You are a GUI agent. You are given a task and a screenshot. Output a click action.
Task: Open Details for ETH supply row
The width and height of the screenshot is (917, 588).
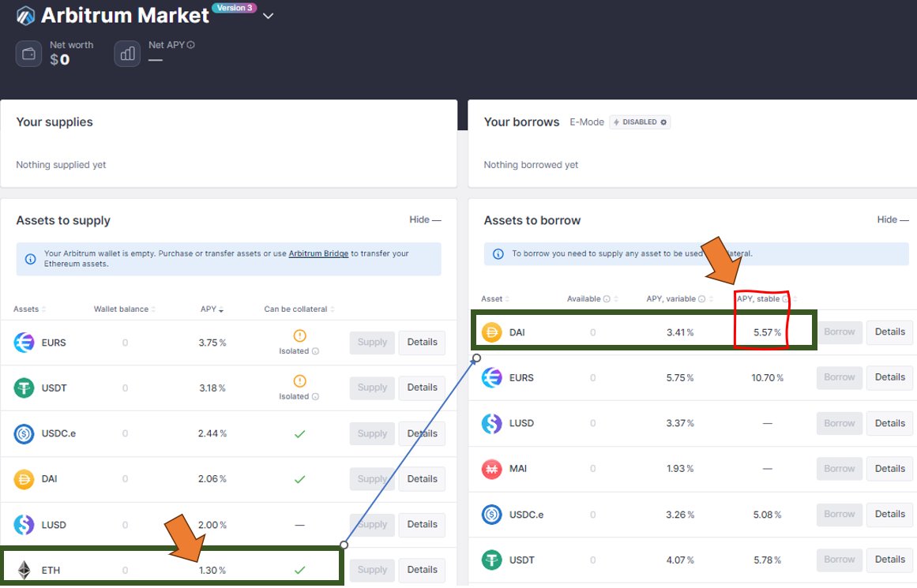click(422, 570)
